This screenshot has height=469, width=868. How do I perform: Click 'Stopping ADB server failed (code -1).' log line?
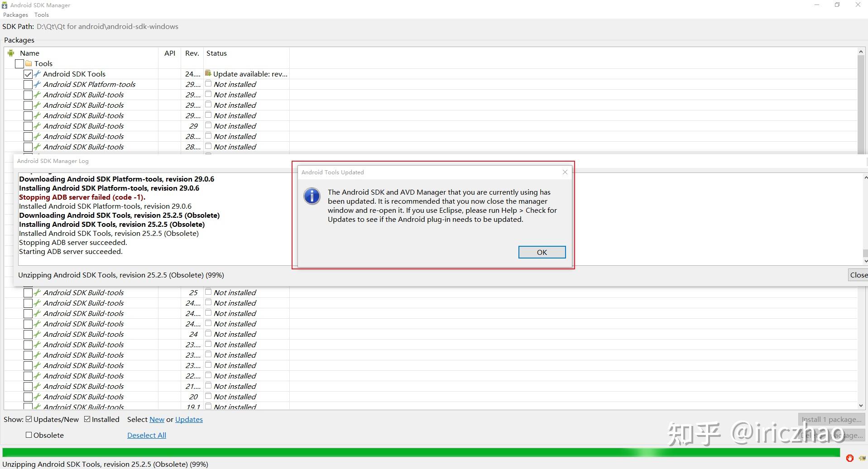tap(82, 197)
